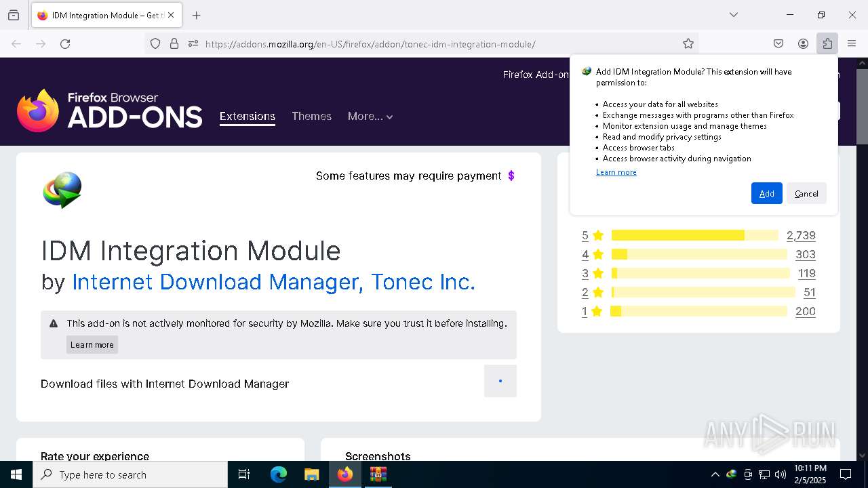Select the Extensions navigation tab
Viewport: 868px width, 488px height.
click(x=248, y=117)
